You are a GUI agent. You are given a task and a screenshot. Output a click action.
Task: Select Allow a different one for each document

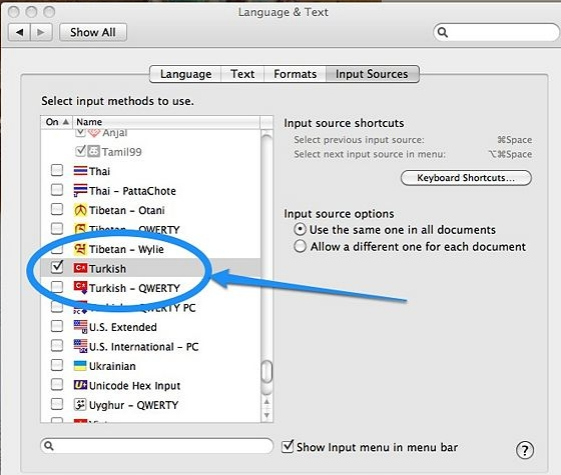click(300, 246)
